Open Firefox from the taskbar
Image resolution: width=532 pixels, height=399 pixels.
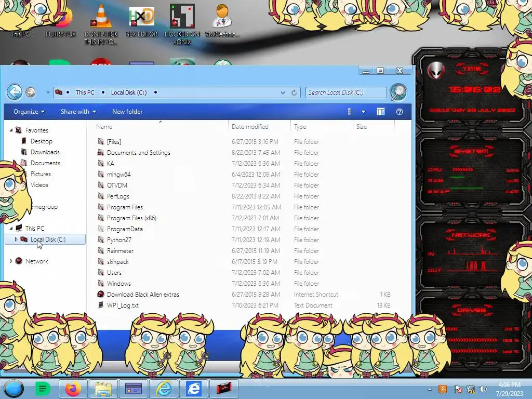[73, 389]
